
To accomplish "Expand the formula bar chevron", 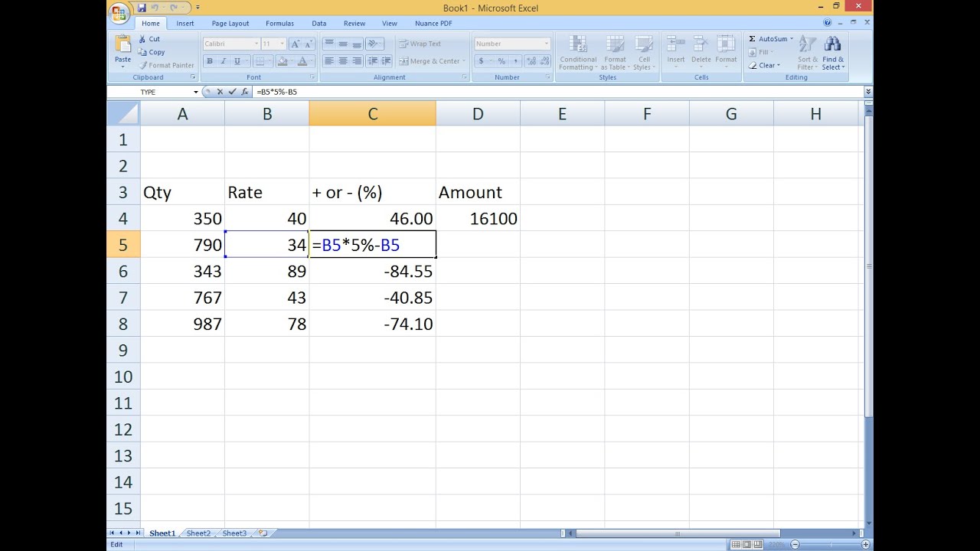I will point(867,92).
